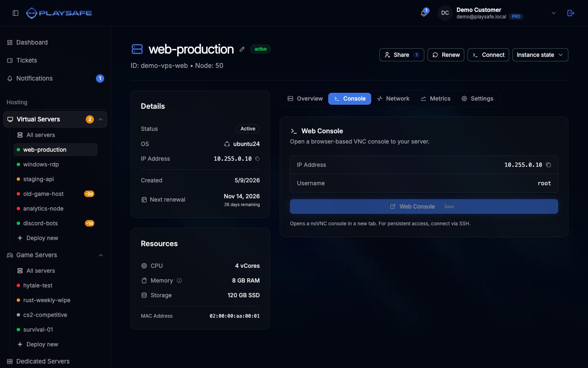
Task: Select All servers under Virtual Servers
Action: tap(56, 135)
